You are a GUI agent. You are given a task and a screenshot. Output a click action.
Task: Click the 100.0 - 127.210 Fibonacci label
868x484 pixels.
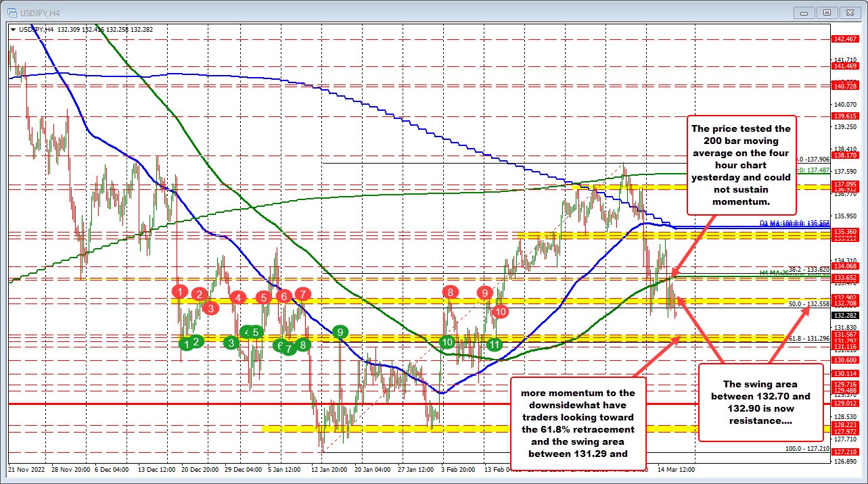coord(807,448)
